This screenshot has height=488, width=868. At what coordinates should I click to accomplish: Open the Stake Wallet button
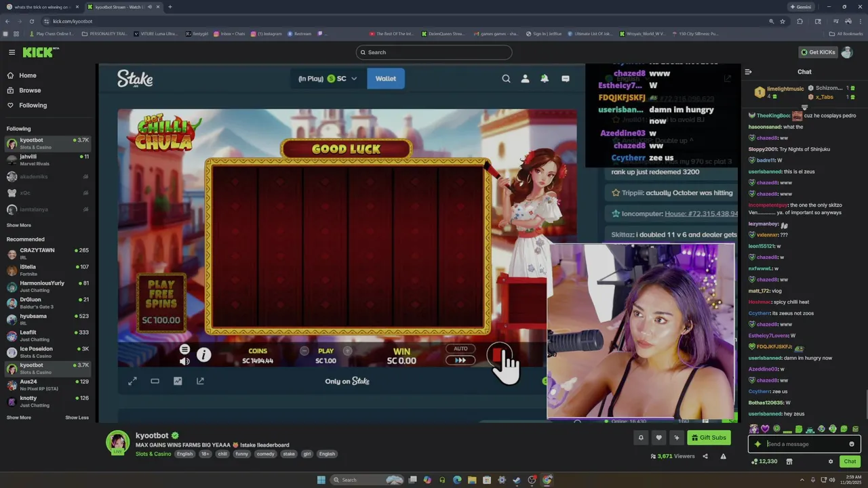point(386,79)
